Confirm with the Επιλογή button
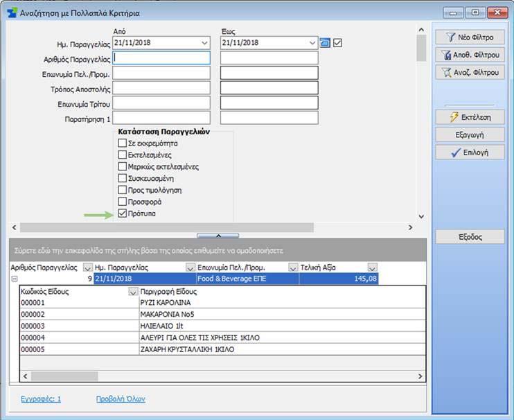Image resolution: width=514 pixels, height=420 pixels. pos(470,152)
